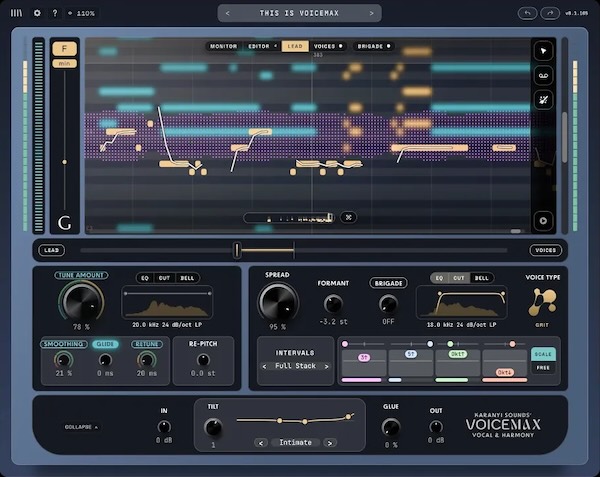Go to next preset with right arrow
Image resolution: width=600 pixels, height=477 pixels.
[371, 13]
